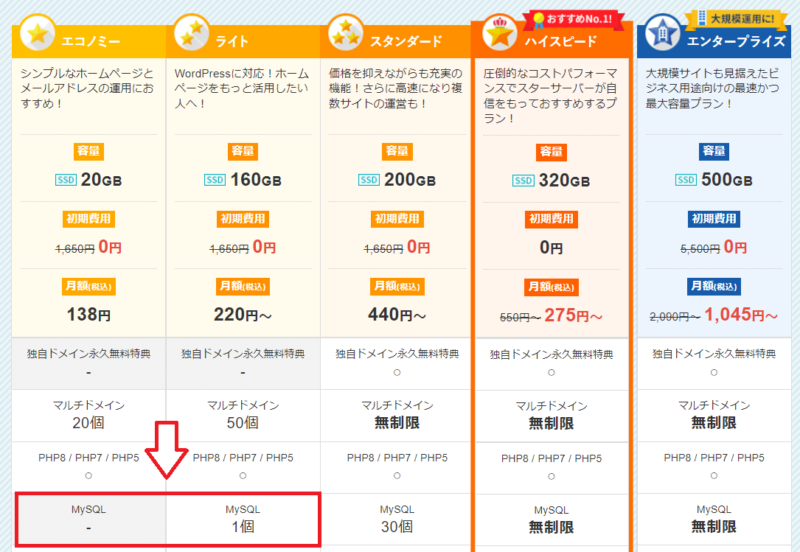Click the MySQL 1個 cell in Light column
Image resolution: width=800 pixels, height=552 pixels.
point(244,518)
